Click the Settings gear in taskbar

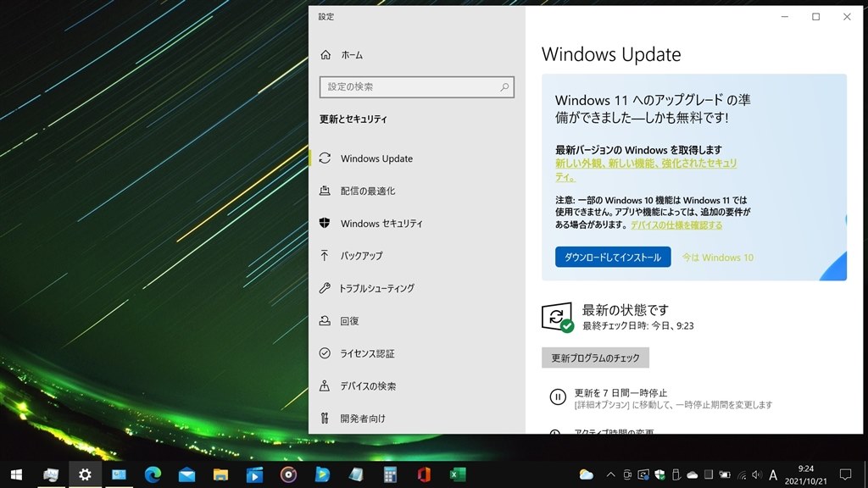(x=85, y=474)
